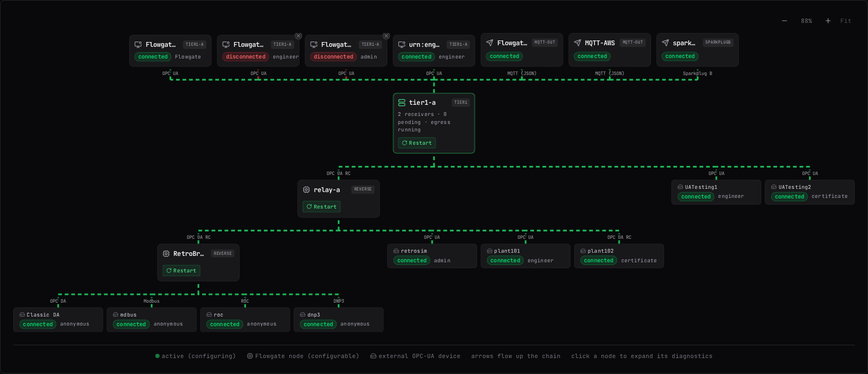Click the chip icon on relay-a node
This screenshot has height=374, width=868.
(x=306, y=189)
